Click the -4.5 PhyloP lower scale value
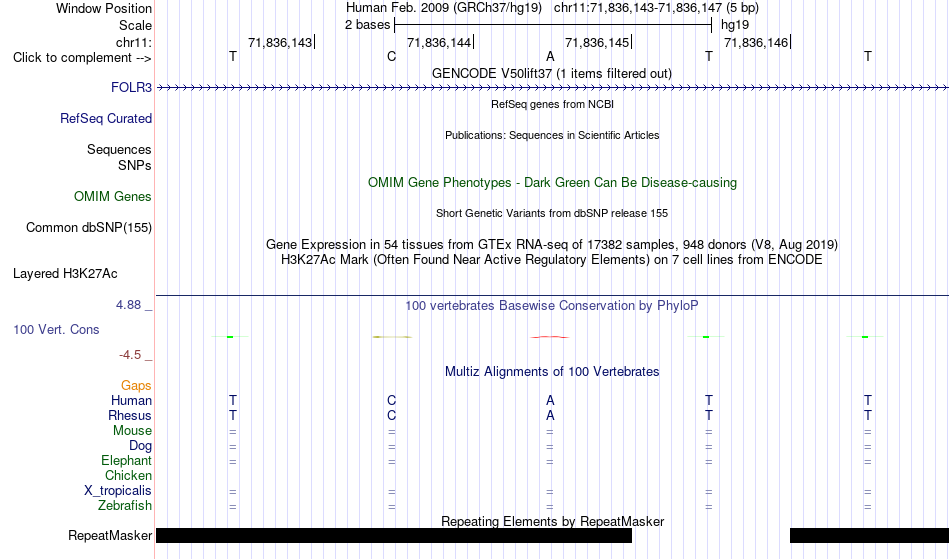Screen dimensions: 950x559 (130, 355)
